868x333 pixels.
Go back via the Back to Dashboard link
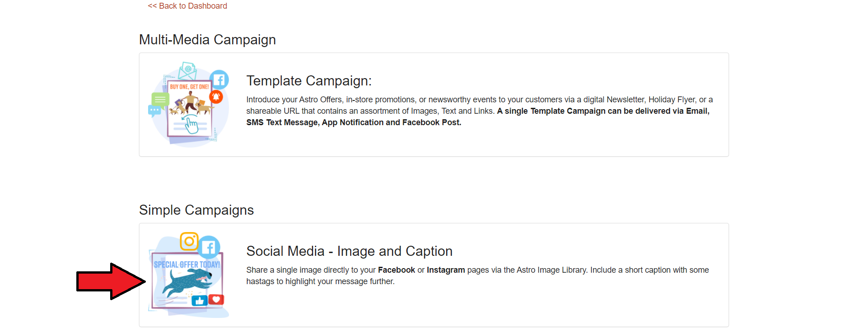pyautogui.click(x=187, y=6)
